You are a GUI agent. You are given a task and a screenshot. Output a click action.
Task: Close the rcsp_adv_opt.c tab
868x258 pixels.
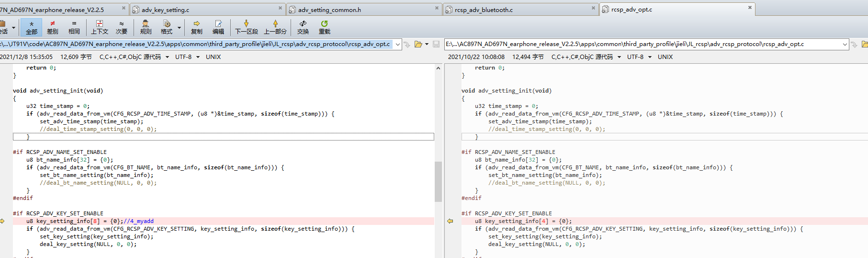[750, 8]
